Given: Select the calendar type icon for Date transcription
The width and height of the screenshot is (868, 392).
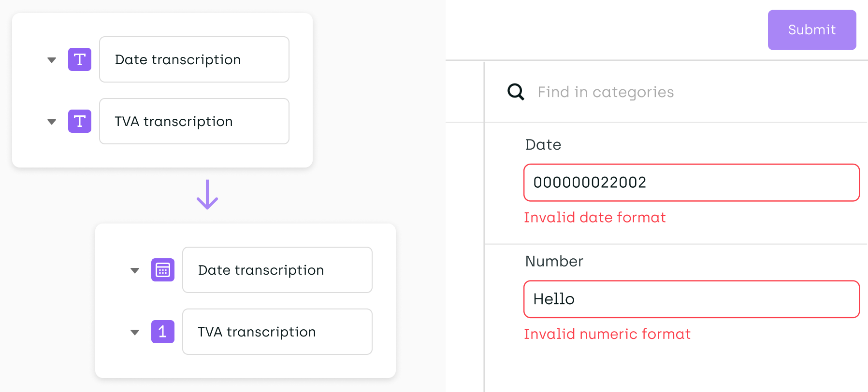Looking at the screenshot, I should tap(163, 270).
